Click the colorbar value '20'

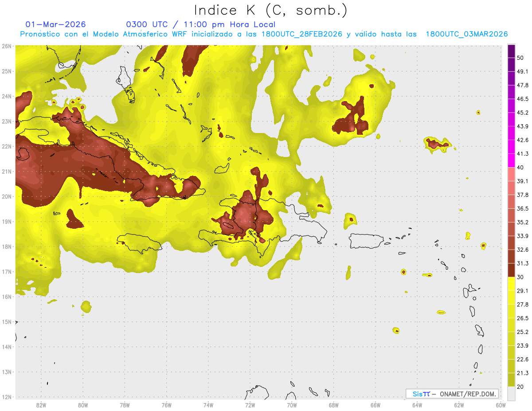520,387
